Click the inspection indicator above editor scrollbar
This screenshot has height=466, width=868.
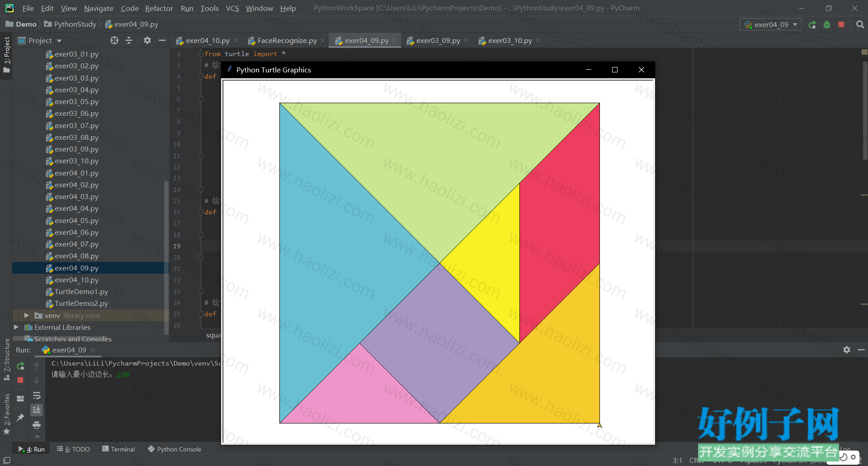point(864,52)
